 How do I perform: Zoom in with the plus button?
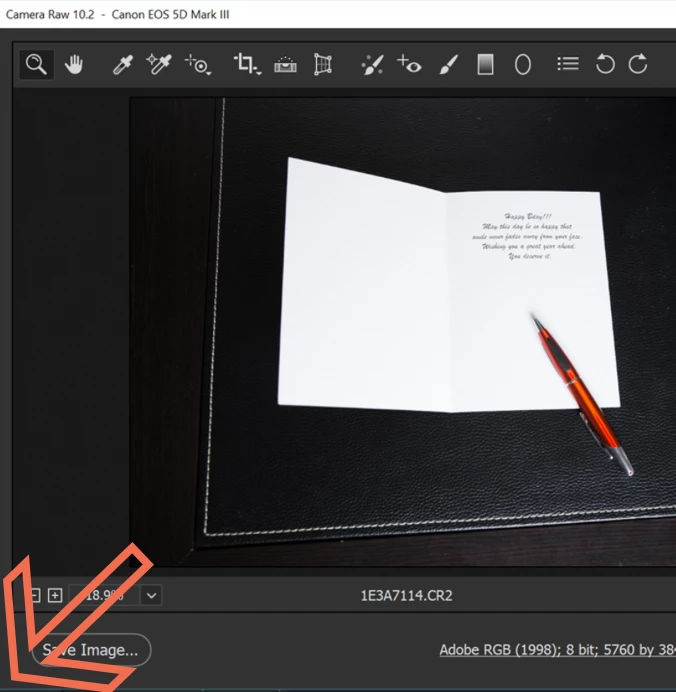tap(55, 596)
